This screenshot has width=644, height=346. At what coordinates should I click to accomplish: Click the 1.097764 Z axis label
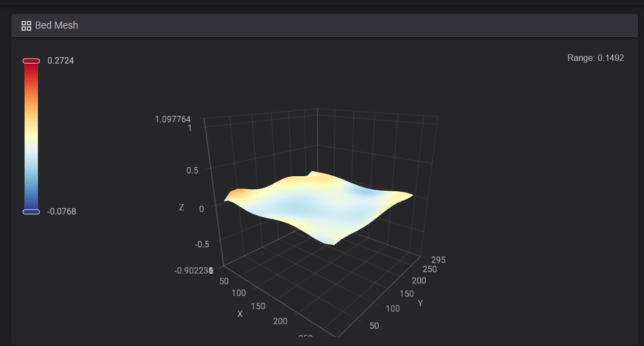(x=173, y=119)
